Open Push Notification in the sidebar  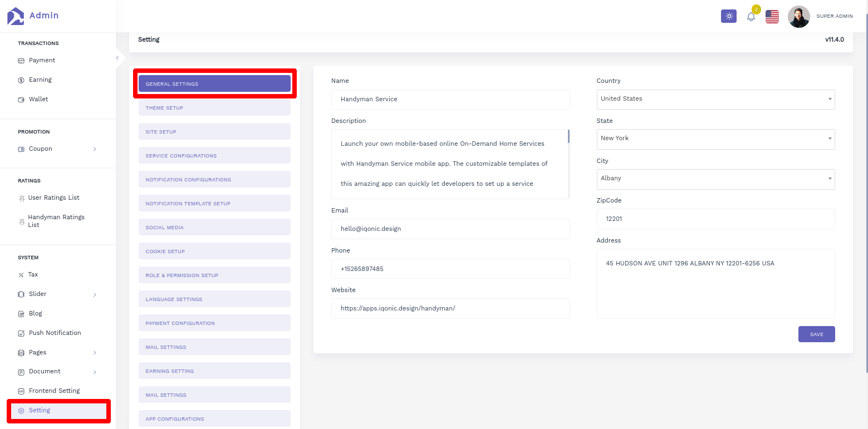[55, 333]
